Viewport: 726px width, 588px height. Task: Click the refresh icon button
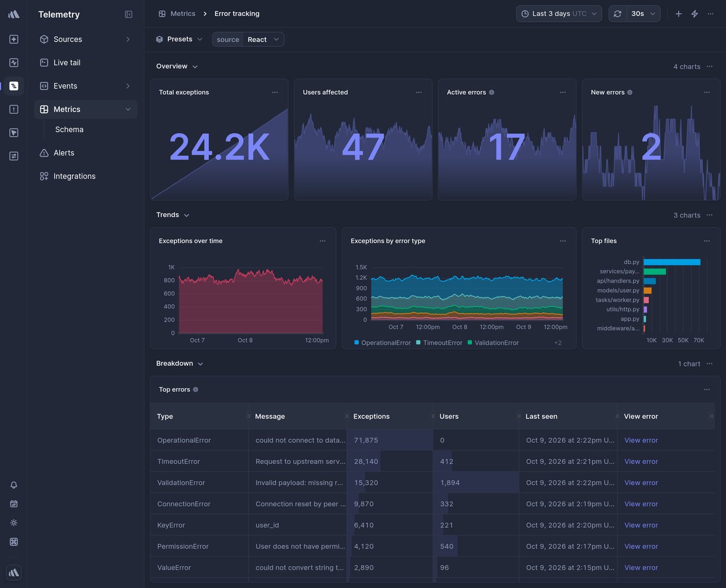tap(617, 14)
